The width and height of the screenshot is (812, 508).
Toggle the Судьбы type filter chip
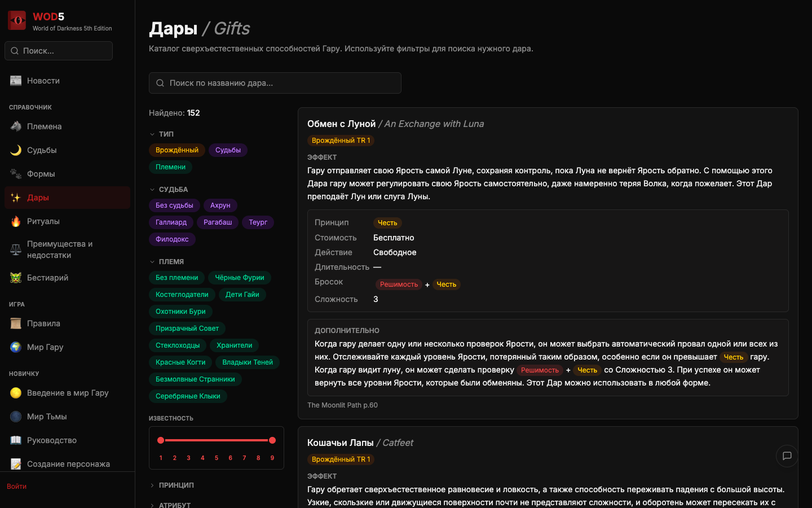(x=228, y=150)
